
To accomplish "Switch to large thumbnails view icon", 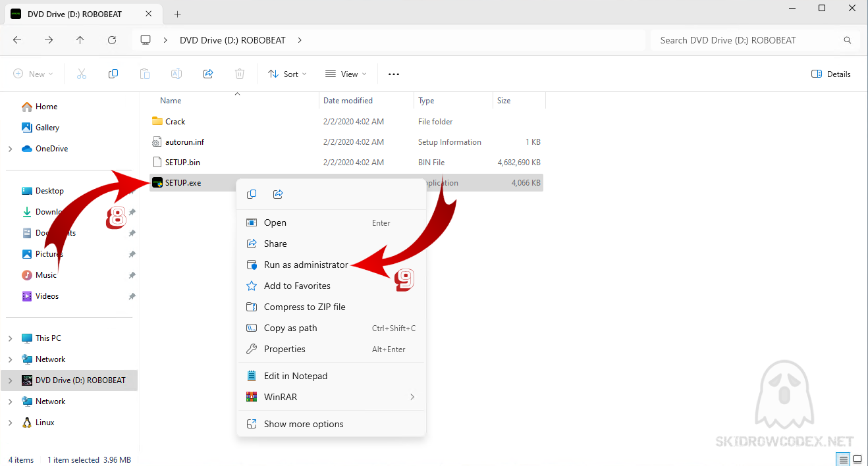I will [x=857, y=459].
